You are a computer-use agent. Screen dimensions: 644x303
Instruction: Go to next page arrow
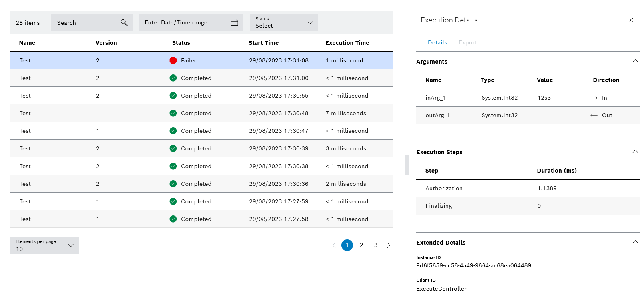point(389,245)
